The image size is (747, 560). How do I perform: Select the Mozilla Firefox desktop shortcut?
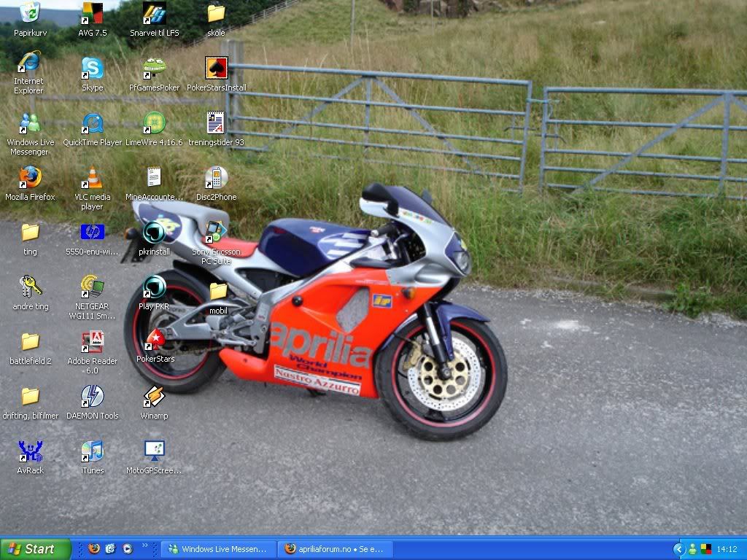tap(30, 177)
